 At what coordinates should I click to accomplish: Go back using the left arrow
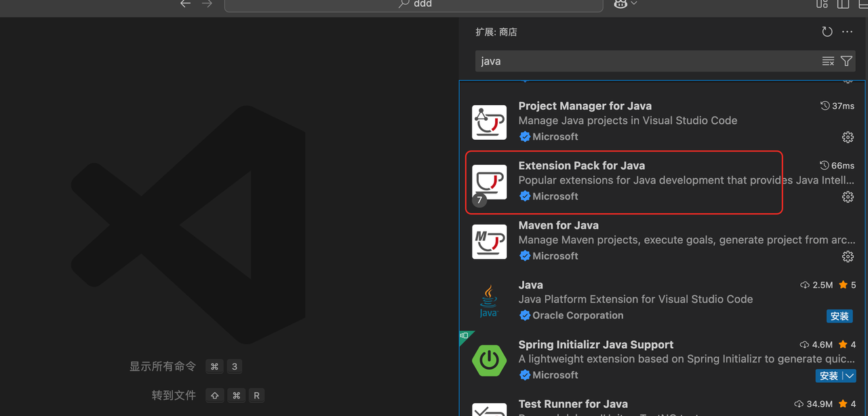(185, 4)
